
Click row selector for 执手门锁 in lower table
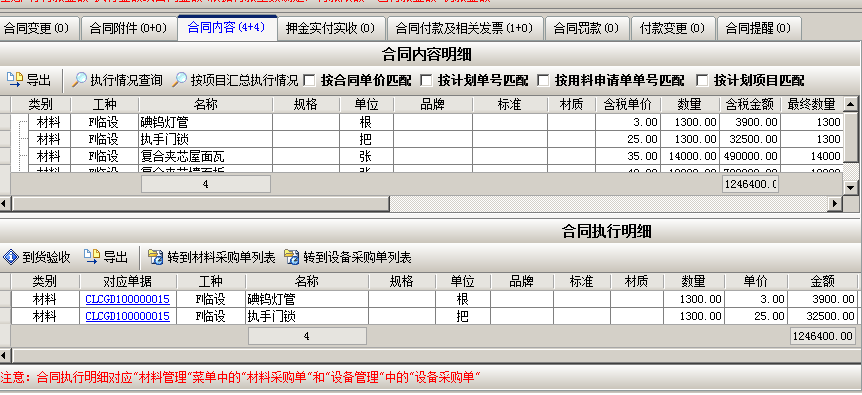[x=5, y=316]
